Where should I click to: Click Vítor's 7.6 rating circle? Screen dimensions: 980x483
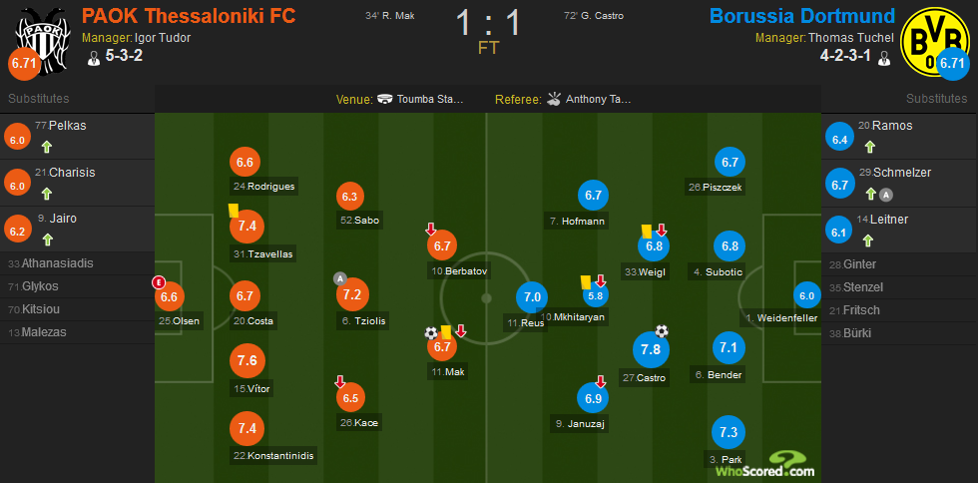247,361
